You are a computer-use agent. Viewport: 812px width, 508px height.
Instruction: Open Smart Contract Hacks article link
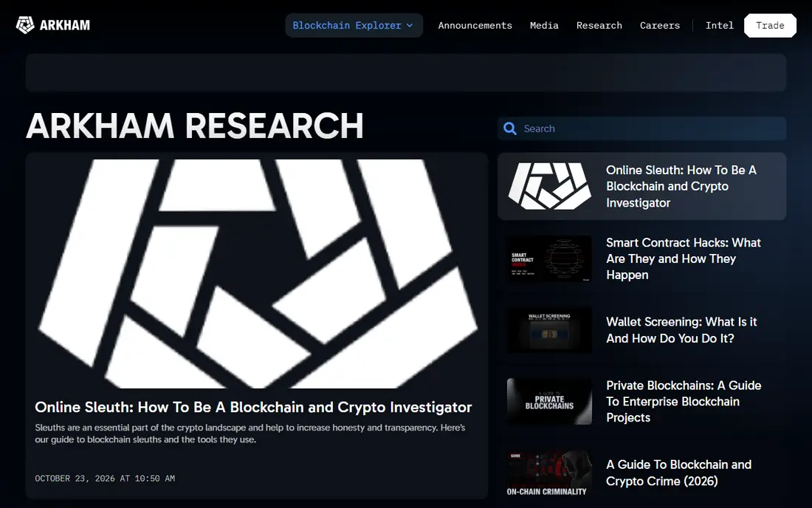click(x=684, y=259)
